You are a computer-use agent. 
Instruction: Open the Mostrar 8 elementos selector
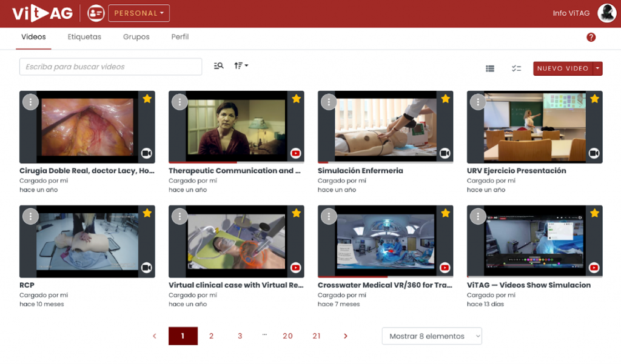(x=432, y=336)
